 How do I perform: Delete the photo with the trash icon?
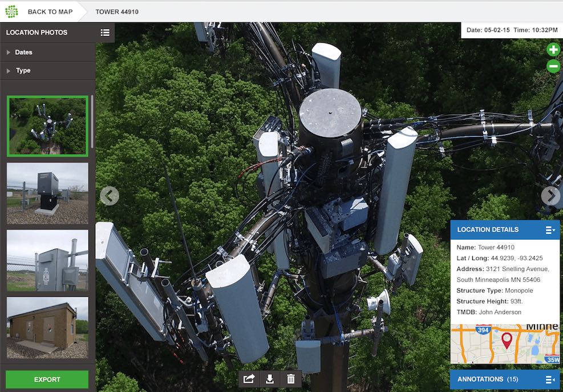(x=291, y=379)
